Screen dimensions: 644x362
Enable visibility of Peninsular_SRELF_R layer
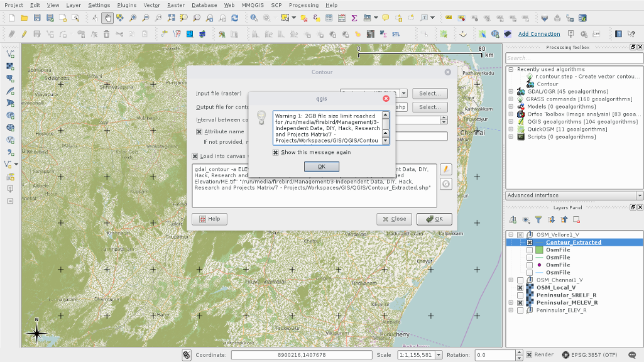[x=520, y=295]
